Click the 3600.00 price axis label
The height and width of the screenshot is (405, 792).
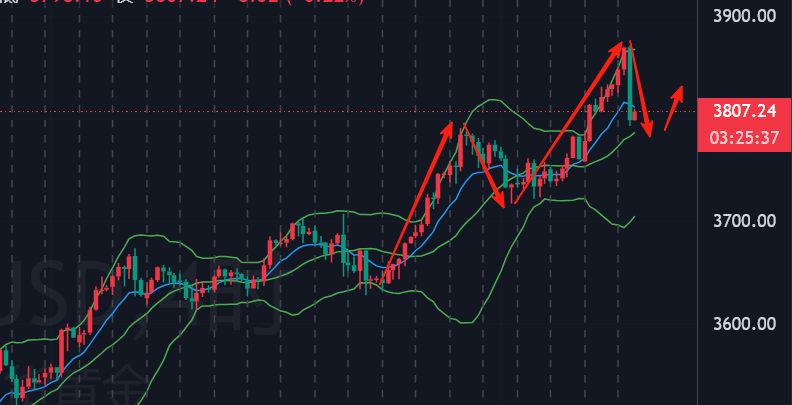click(x=745, y=324)
